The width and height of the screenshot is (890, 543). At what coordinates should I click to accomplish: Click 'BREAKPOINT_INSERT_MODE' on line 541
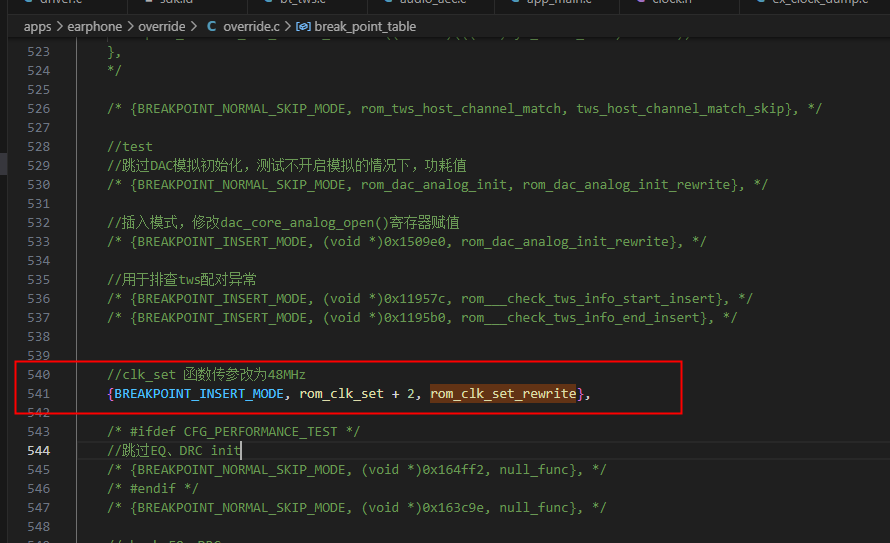tap(199, 394)
